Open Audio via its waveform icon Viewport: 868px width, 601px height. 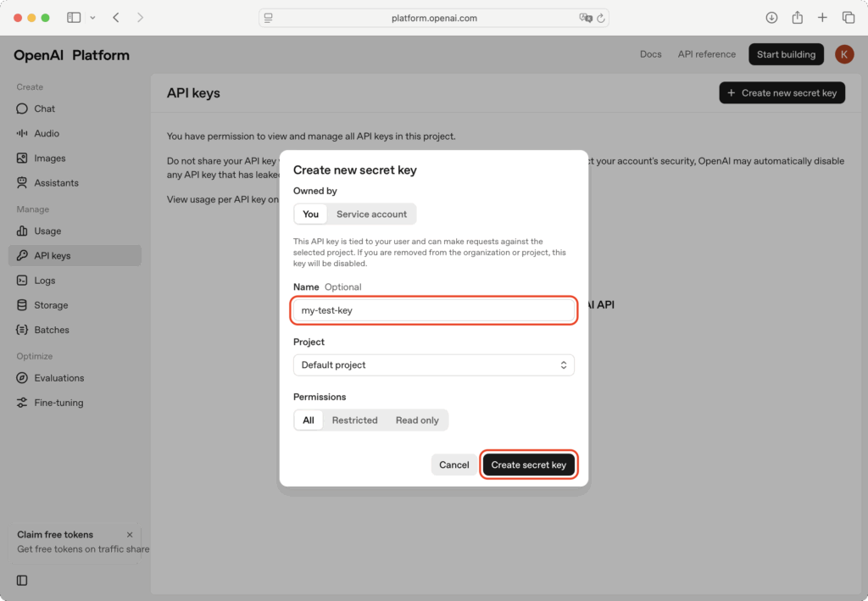click(22, 133)
